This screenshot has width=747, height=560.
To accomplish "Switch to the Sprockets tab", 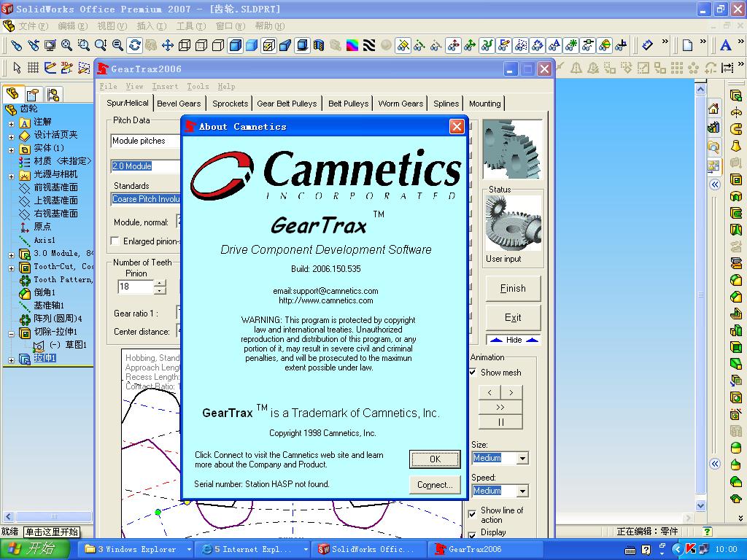I will coord(230,104).
